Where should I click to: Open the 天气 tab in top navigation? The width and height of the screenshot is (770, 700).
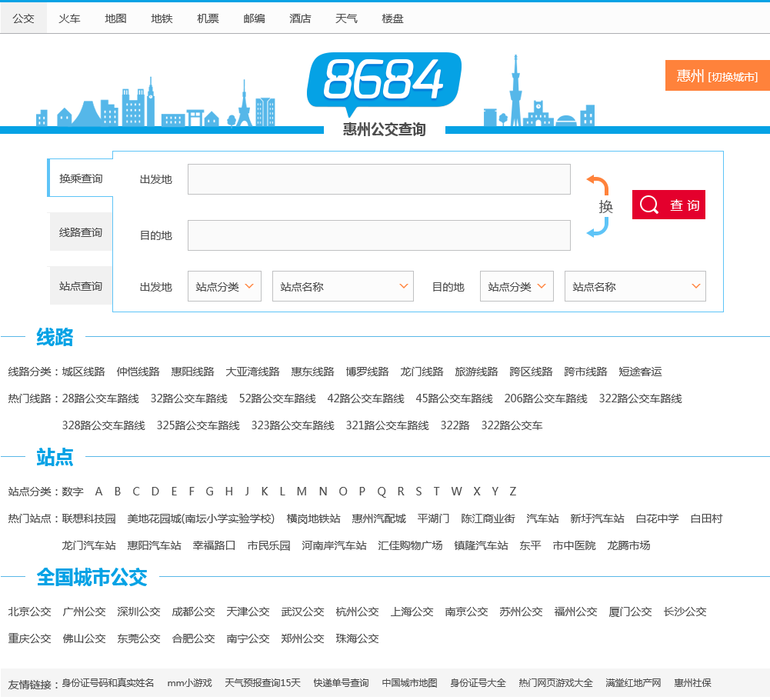tap(346, 18)
